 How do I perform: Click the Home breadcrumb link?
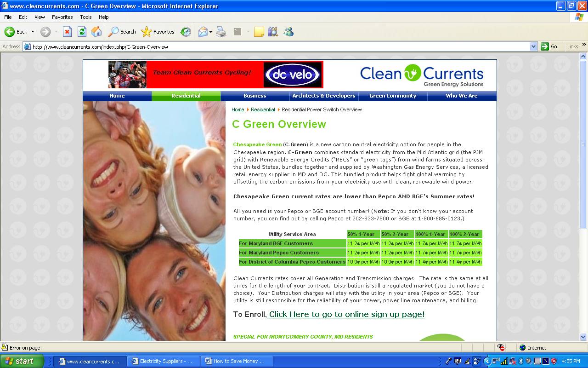(x=238, y=109)
